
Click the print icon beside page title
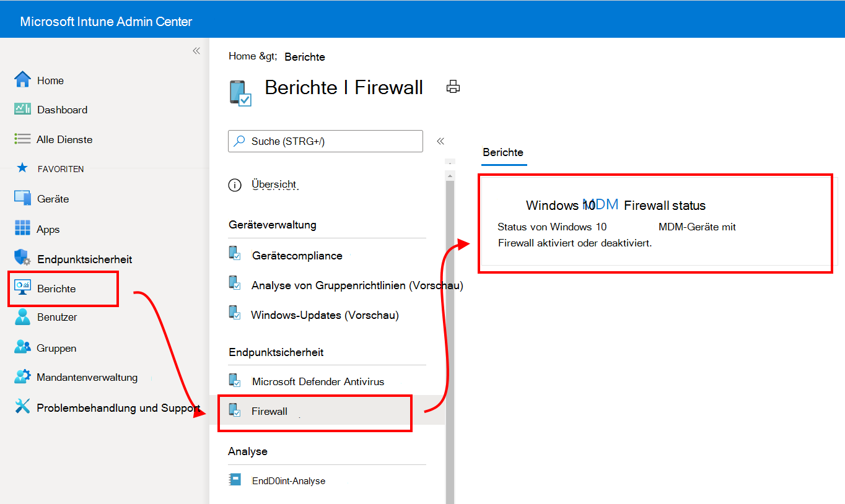point(453,87)
